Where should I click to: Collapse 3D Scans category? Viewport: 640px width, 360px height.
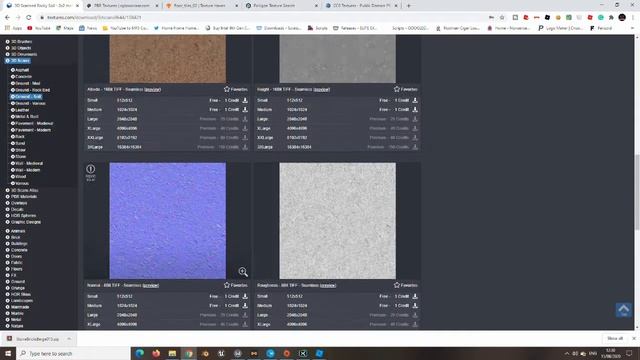[x=8, y=60]
